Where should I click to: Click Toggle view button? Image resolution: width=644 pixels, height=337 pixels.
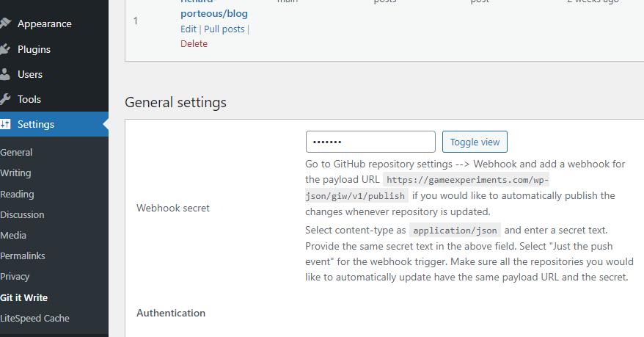tap(475, 142)
